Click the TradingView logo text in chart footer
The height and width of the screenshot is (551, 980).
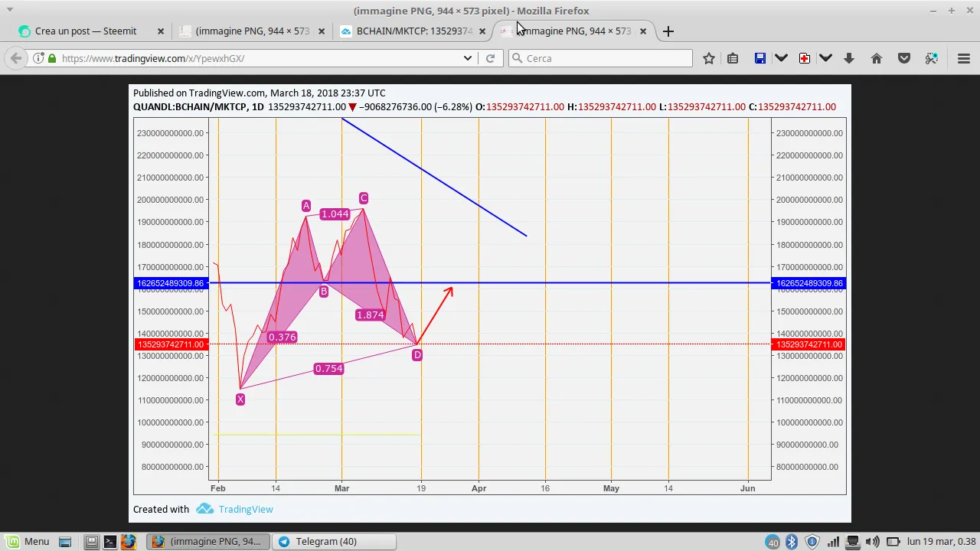(x=245, y=510)
